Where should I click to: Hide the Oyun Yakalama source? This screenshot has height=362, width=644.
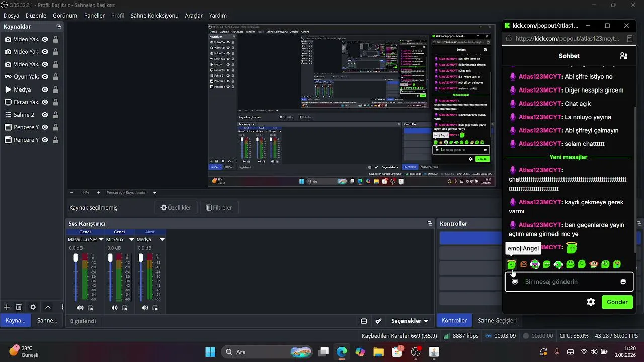(x=45, y=77)
